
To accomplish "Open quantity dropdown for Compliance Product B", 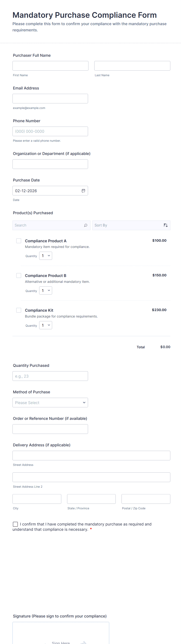I will coord(46,290).
